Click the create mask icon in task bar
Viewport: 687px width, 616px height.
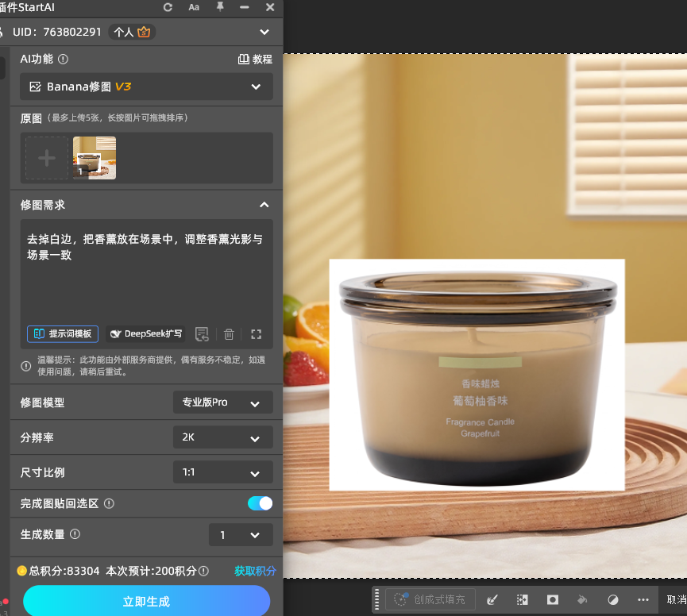pos(553,599)
